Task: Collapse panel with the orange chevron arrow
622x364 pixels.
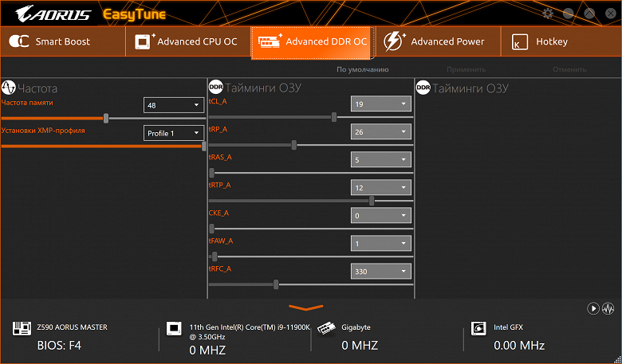Action: pos(306,307)
